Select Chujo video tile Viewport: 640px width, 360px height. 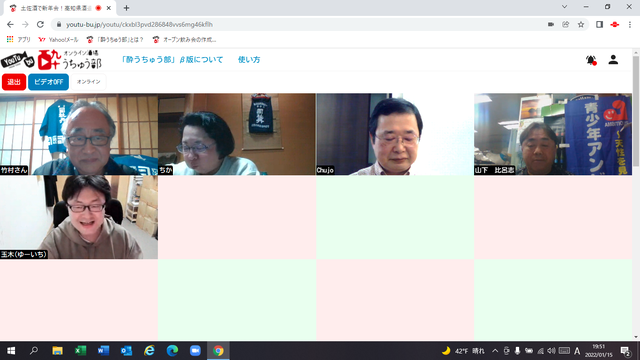[395, 134]
